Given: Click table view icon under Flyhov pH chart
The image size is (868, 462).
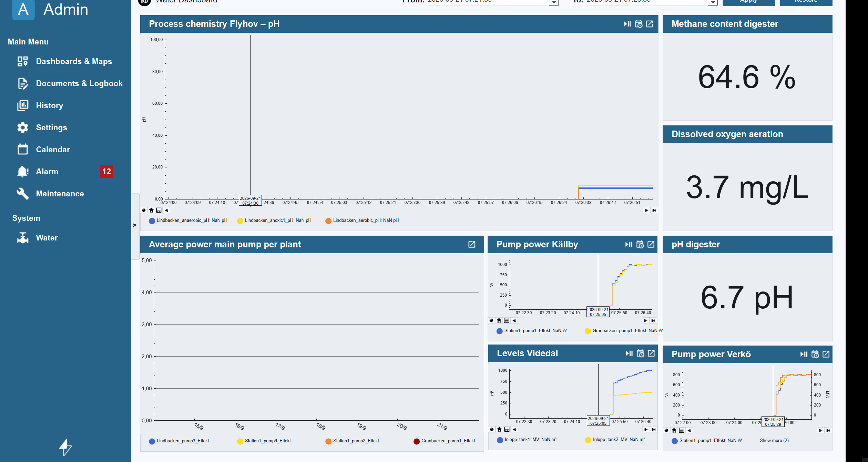Looking at the screenshot, I should [159, 211].
